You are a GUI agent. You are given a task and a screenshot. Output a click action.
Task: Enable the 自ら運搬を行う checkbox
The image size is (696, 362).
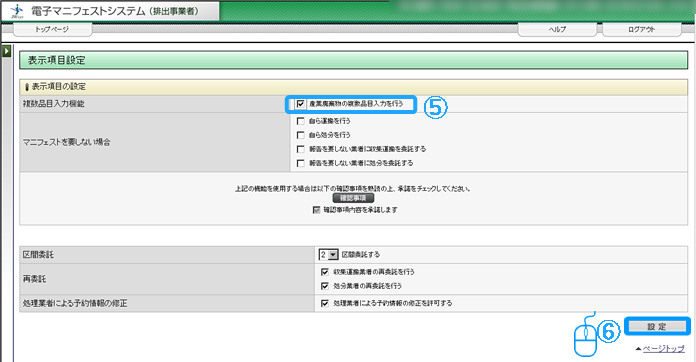[301, 121]
